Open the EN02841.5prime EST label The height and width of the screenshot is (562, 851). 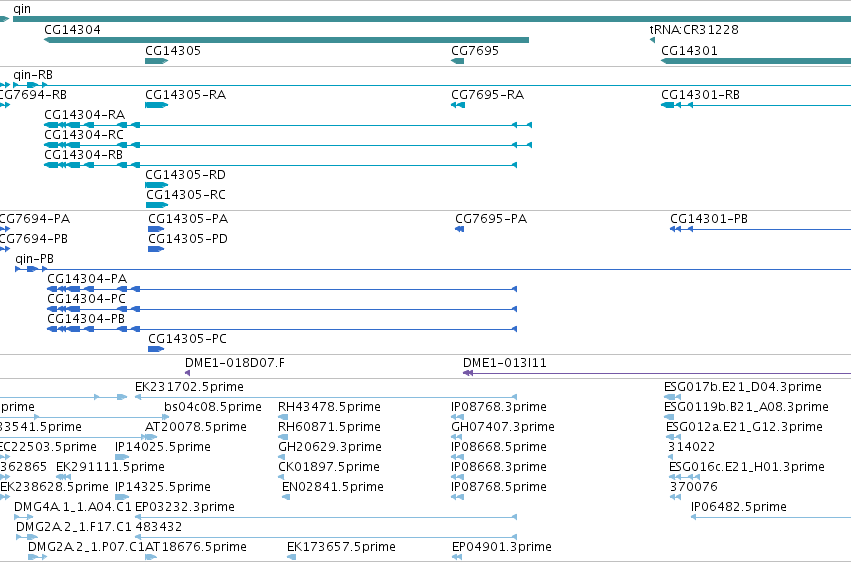click(x=333, y=487)
